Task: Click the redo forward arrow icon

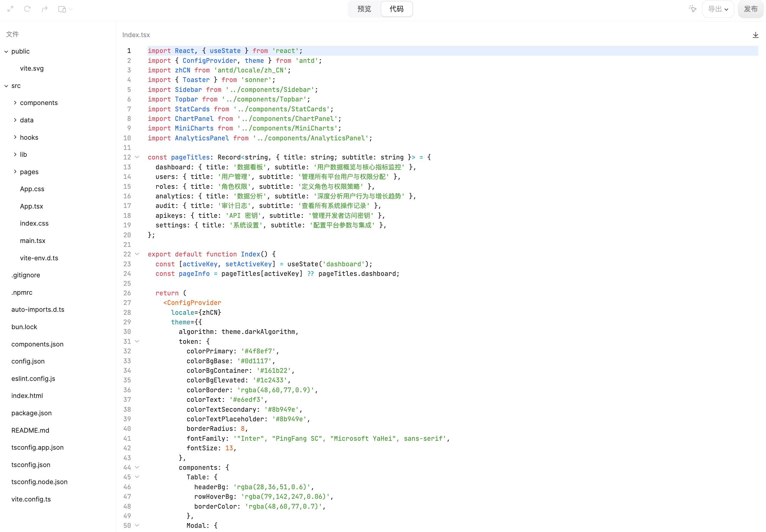Action: pyautogui.click(x=45, y=9)
